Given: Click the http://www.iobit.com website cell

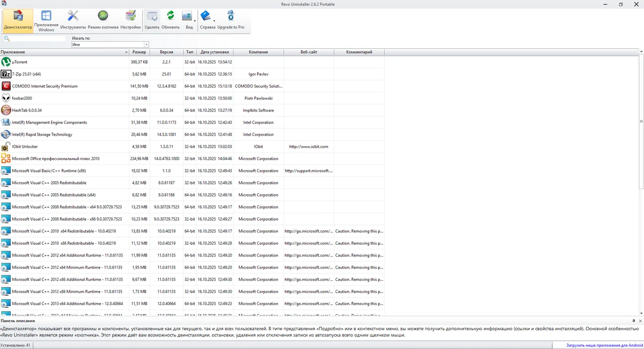Looking at the screenshot, I should pyautogui.click(x=309, y=147).
